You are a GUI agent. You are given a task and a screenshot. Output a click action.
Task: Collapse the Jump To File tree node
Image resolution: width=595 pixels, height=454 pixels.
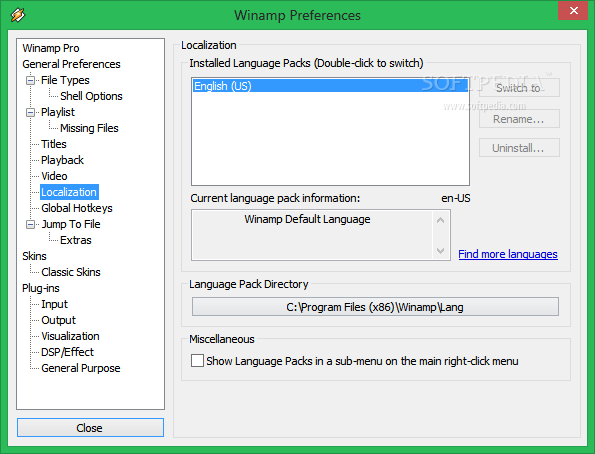coord(30,224)
